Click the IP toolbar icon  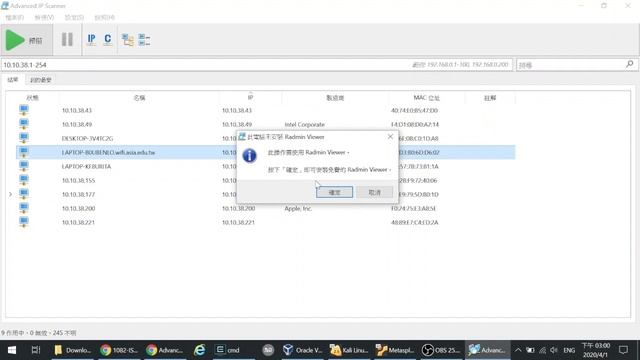pyautogui.click(x=91, y=40)
